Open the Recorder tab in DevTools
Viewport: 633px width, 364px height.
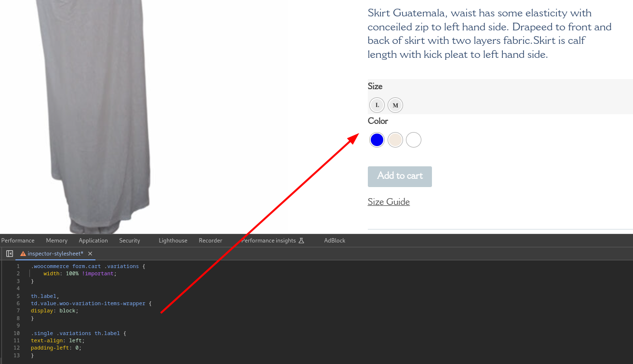click(211, 241)
